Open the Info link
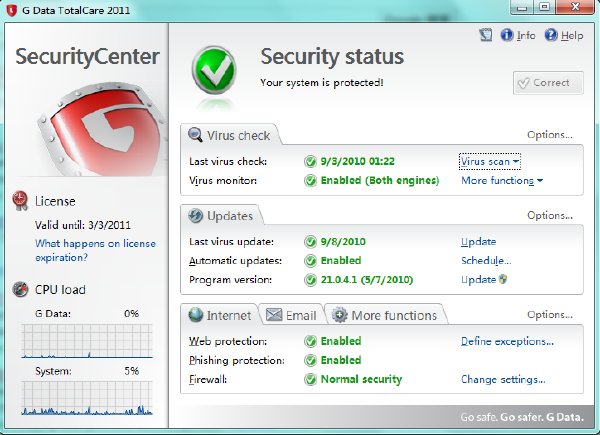Viewport: 600px width, 435px height. (526, 36)
